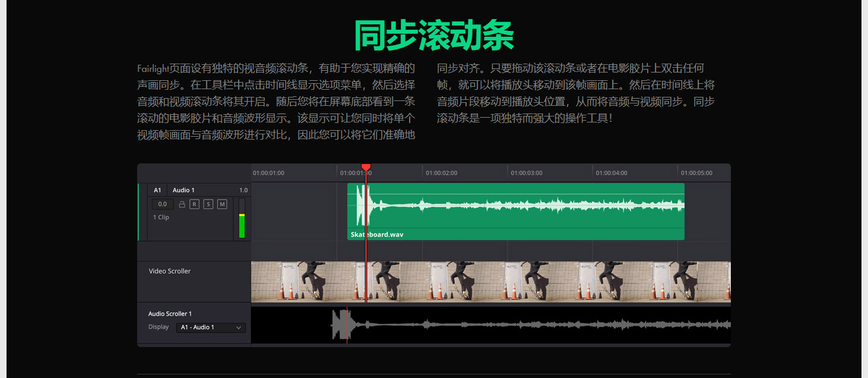Click the Audio Scroller 1 label
Image resolution: width=868 pixels, height=378 pixels.
170,314
